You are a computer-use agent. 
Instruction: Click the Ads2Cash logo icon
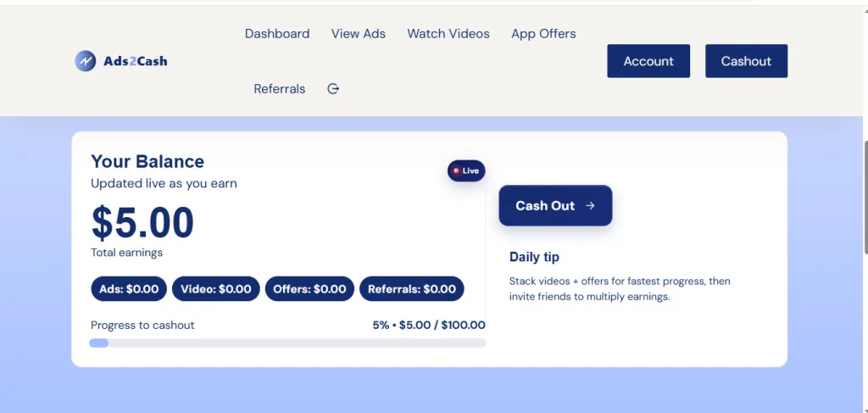(86, 61)
